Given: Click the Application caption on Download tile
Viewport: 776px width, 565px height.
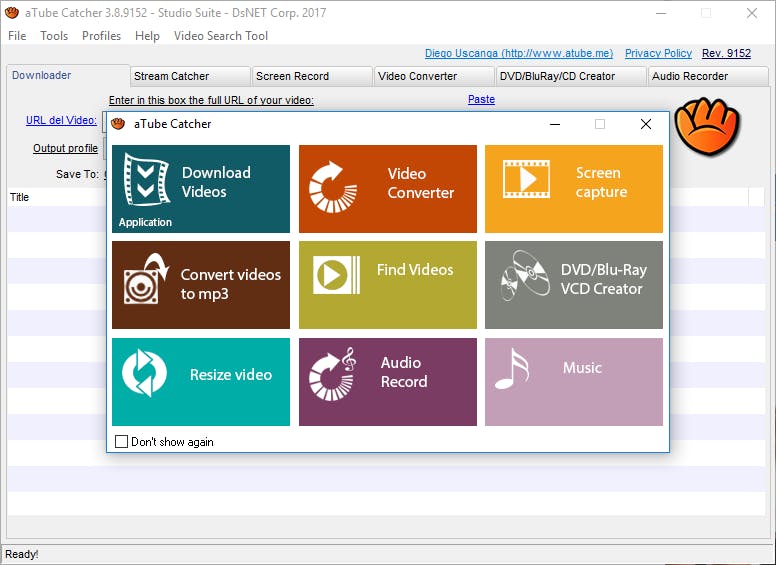Looking at the screenshot, I should [x=145, y=222].
